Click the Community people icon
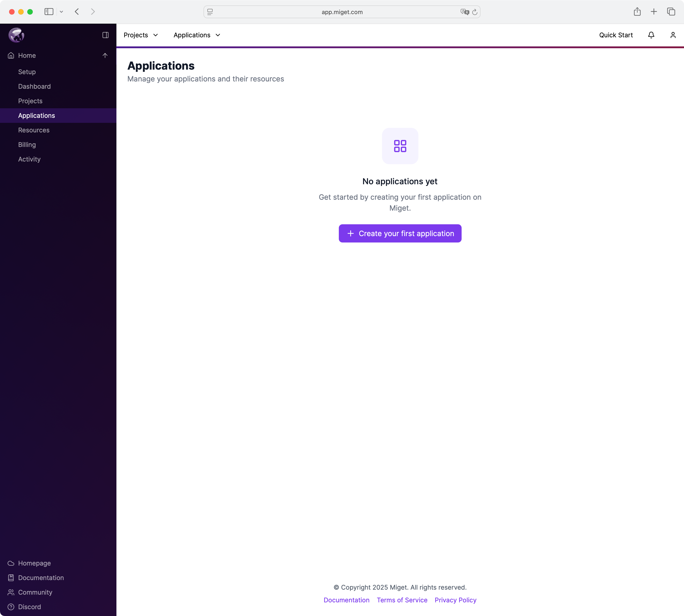The image size is (684, 616). coord(11,592)
